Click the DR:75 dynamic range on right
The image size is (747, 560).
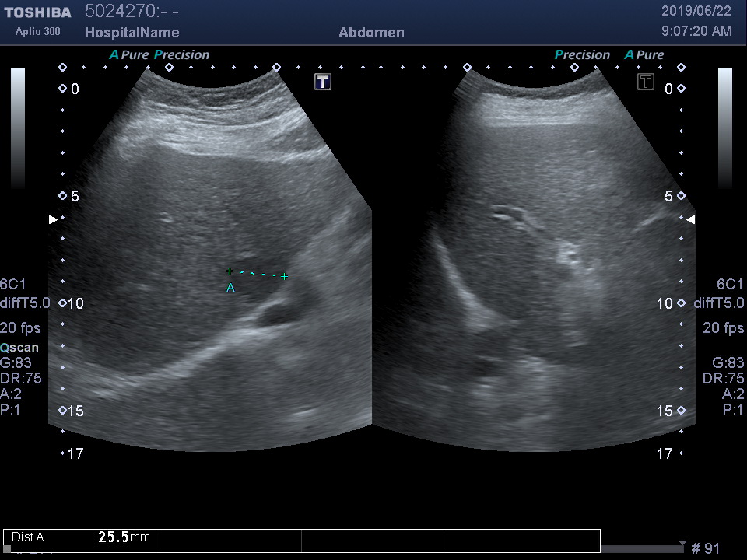723,379
